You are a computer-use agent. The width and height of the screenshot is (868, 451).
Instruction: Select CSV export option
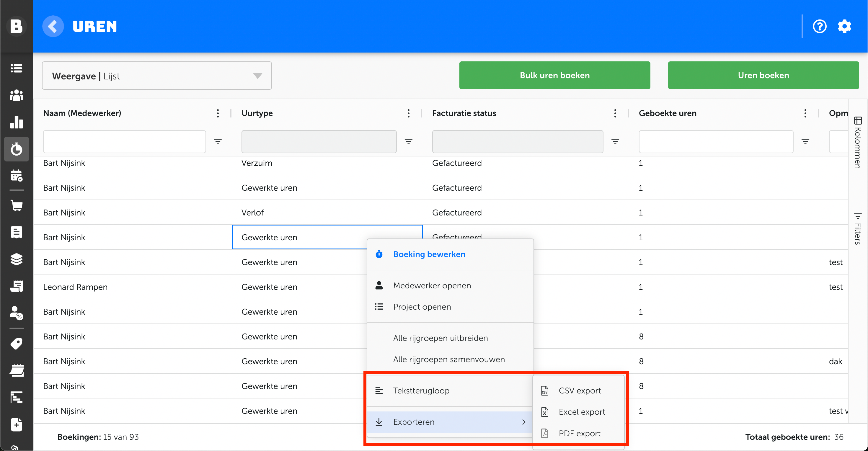(579, 391)
